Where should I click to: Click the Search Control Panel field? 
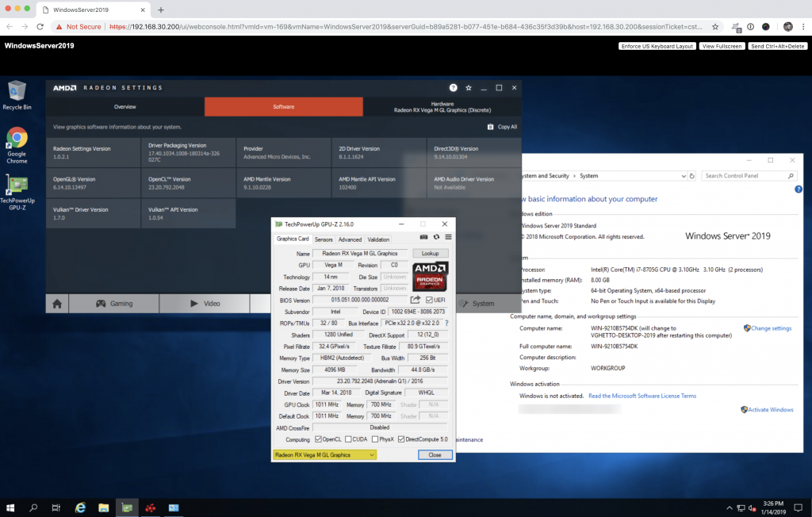(749, 176)
